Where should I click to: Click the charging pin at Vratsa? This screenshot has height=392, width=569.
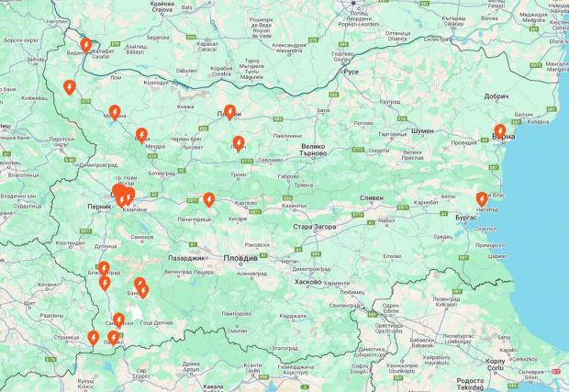pos(141,135)
